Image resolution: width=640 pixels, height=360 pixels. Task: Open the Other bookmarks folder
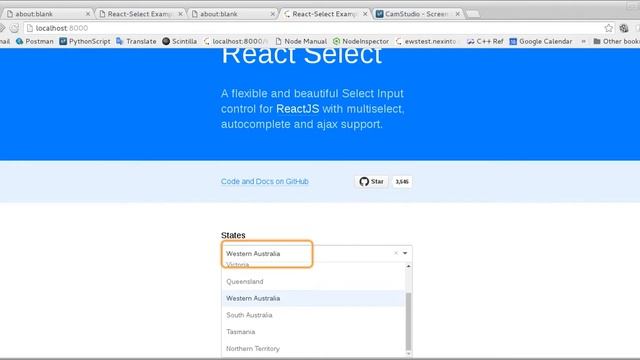pos(616,41)
